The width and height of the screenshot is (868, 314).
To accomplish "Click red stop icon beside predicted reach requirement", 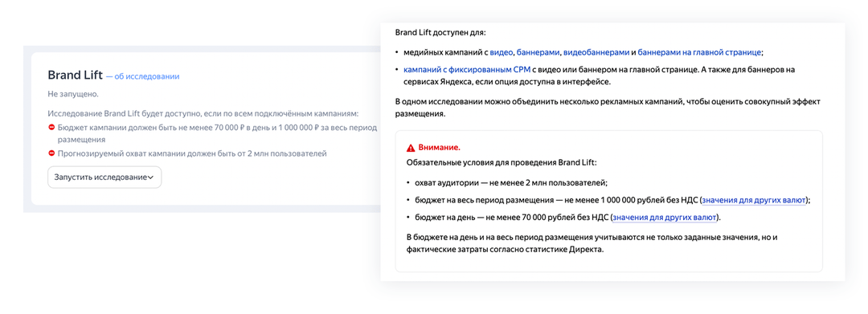I will tap(51, 153).
